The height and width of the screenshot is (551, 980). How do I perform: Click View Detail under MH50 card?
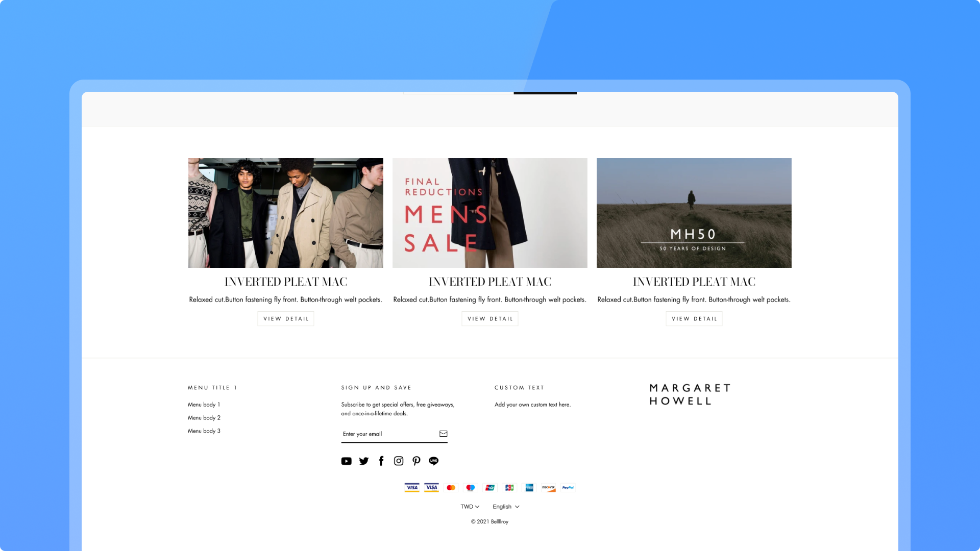coord(694,319)
